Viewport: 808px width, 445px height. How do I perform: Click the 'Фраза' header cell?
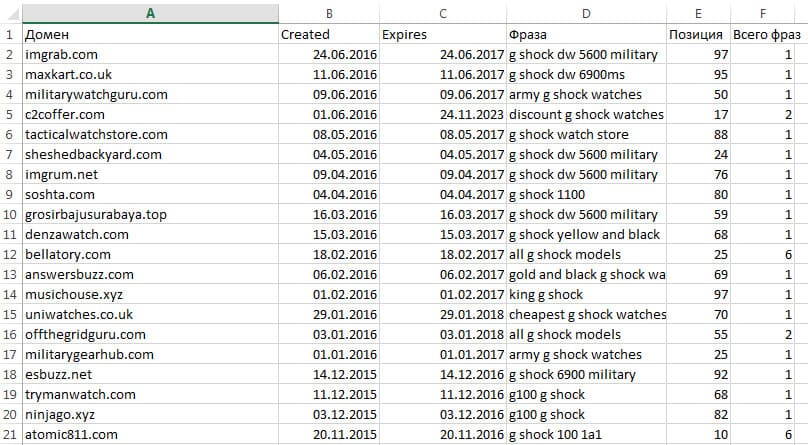[x=586, y=35]
